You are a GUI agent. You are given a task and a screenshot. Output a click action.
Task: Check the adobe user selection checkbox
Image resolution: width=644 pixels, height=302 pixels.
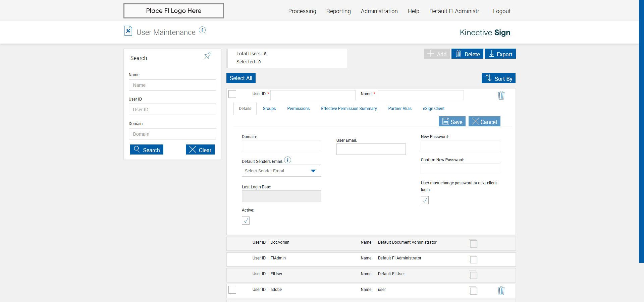pyautogui.click(x=232, y=290)
